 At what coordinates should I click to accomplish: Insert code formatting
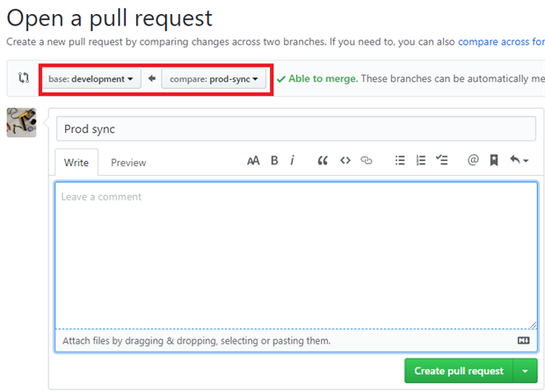coord(345,161)
